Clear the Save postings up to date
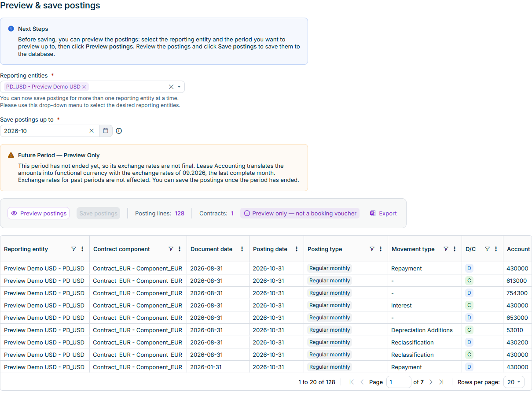 [x=92, y=131]
